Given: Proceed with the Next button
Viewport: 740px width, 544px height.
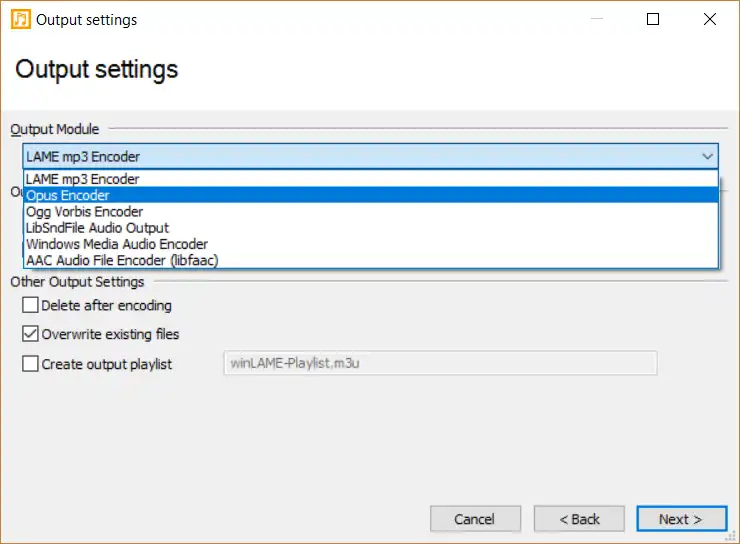Looking at the screenshot, I should (x=680, y=519).
